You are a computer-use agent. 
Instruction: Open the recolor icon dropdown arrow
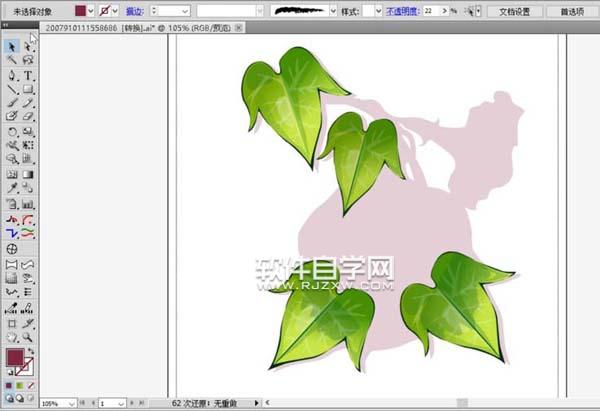pos(478,11)
